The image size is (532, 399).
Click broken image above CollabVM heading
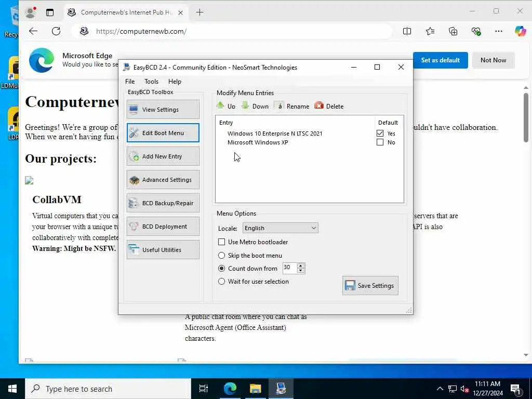(x=29, y=180)
